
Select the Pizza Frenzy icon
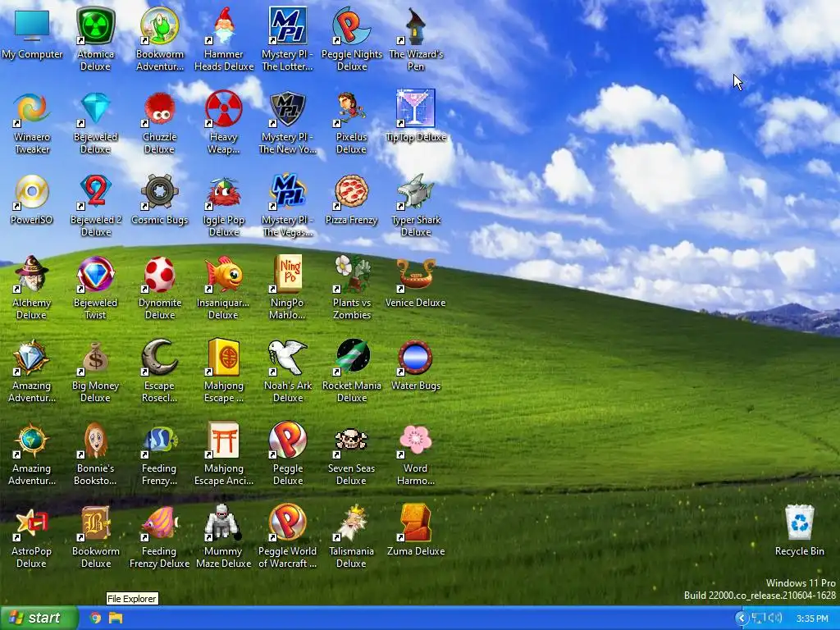351,192
